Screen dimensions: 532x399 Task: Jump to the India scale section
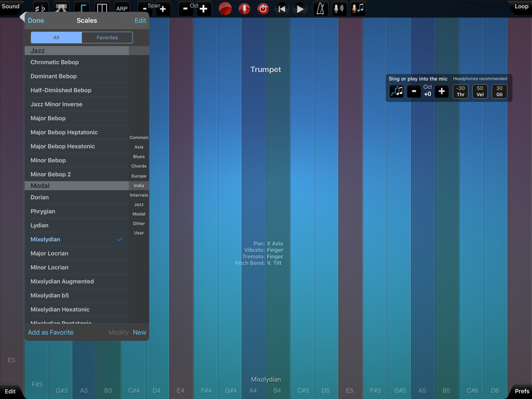coord(139,186)
